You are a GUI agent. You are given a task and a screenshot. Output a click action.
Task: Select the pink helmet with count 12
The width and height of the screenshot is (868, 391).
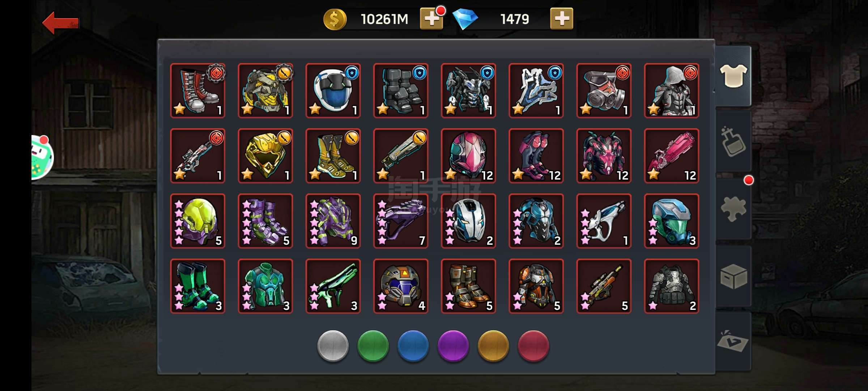pos(468,156)
